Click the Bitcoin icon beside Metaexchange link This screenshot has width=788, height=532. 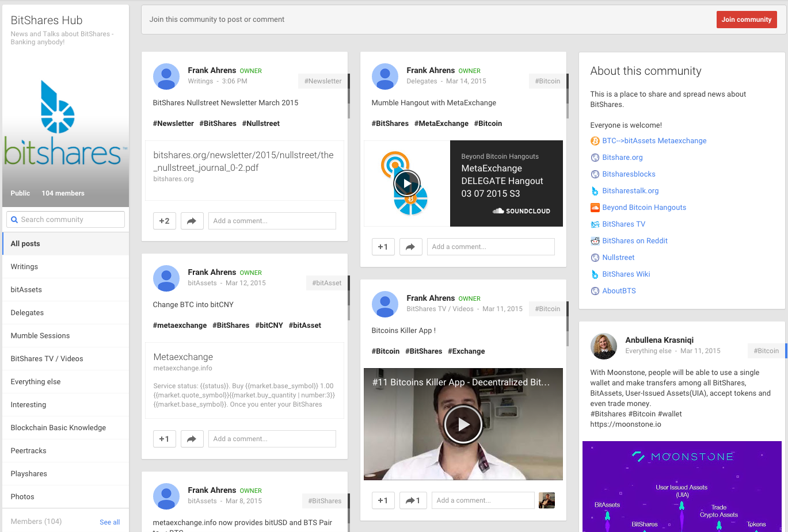click(x=595, y=141)
